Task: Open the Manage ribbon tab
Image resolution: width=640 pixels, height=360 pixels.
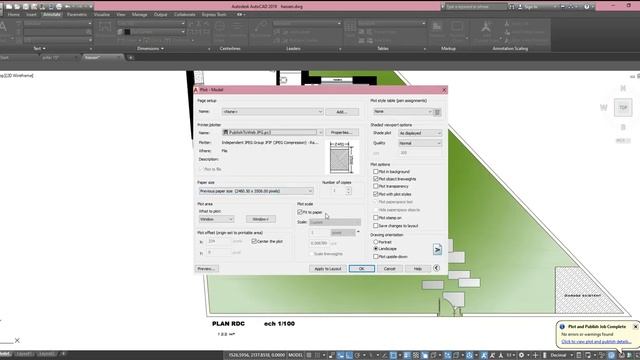Action: pyautogui.click(x=139, y=14)
